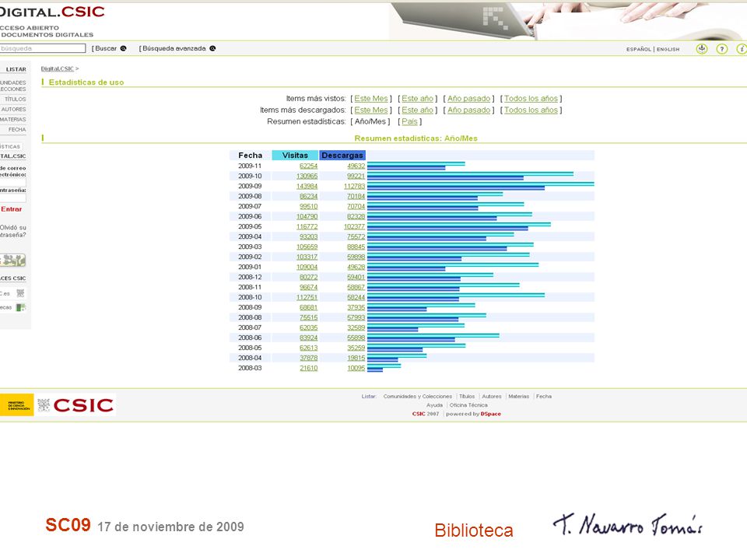Screen dimensions: 747x560
Task: Click the 2009-11 visits value 62254
Action: (308, 166)
